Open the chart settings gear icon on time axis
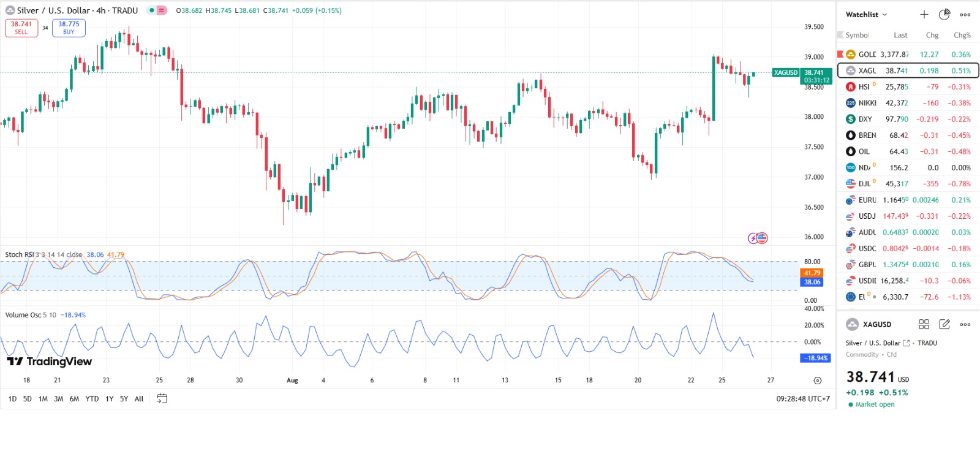The width and height of the screenshot is (980, 459). (x=817, y=381)
